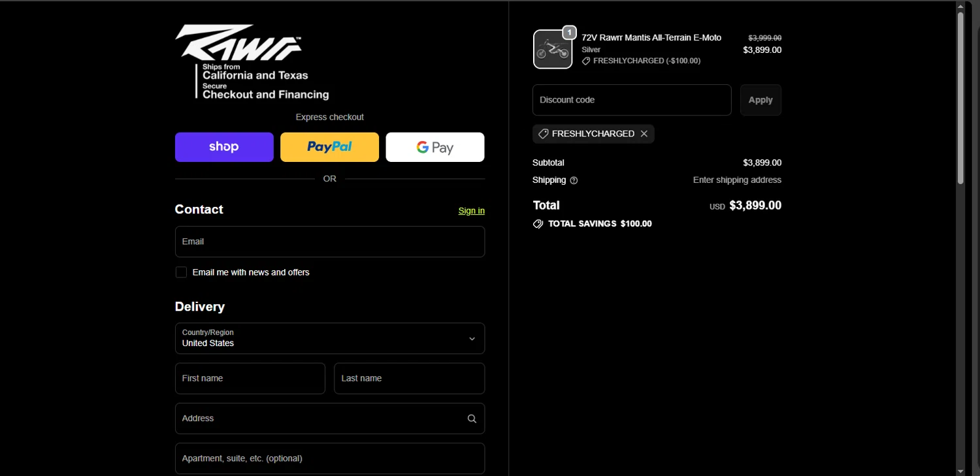Click the quantity badge on product image
This screenshot has width=980, height=476.
point(570,32)
